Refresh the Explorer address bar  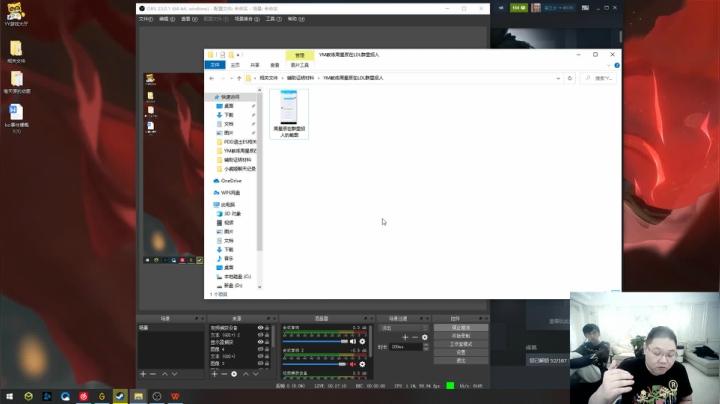pos(570,78)
